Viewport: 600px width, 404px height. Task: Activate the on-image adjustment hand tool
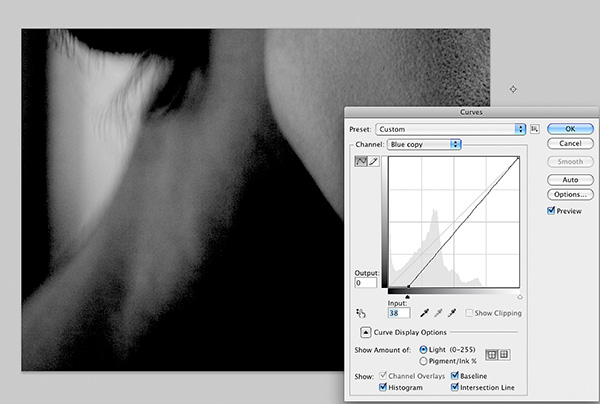point(360,313)
